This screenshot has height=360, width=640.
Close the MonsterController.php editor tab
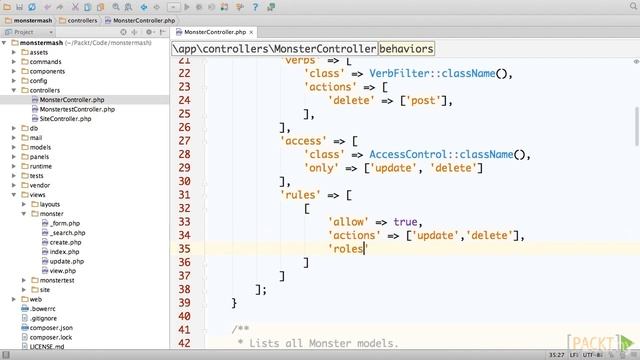tap(251, 32)
